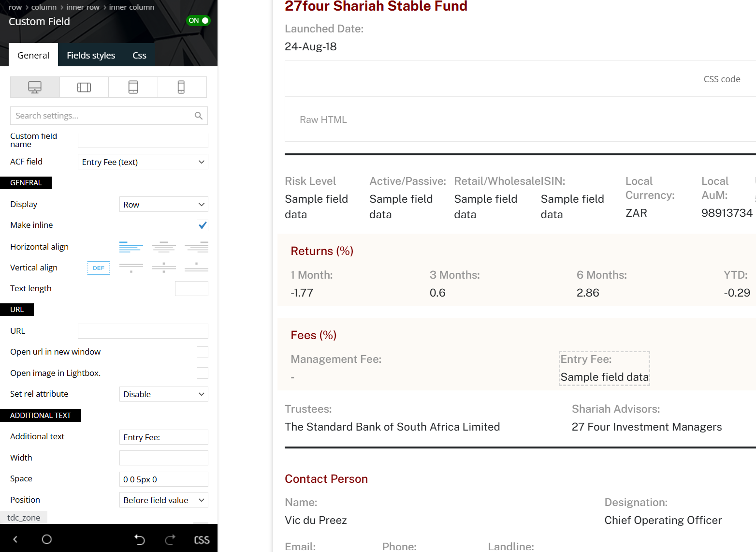Set vertical align to top
The height and width of the screenshot is (552, 756).
point(131,268)
